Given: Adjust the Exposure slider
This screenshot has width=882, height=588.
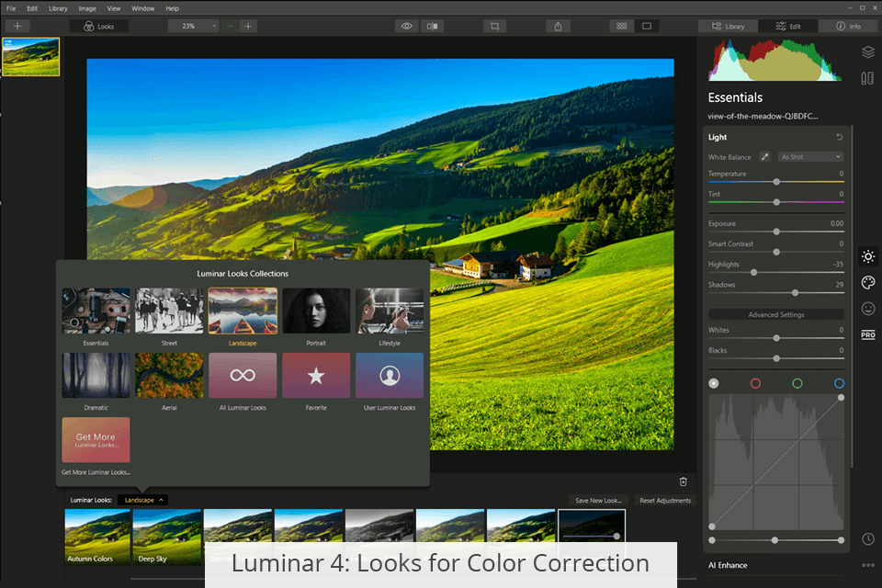Looking at the screenshot, I should 776,232.
